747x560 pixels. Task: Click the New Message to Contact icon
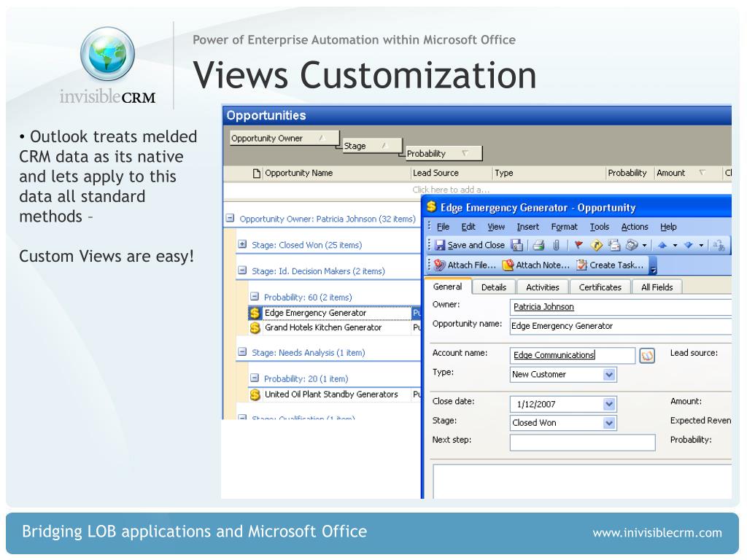point(614,245)
